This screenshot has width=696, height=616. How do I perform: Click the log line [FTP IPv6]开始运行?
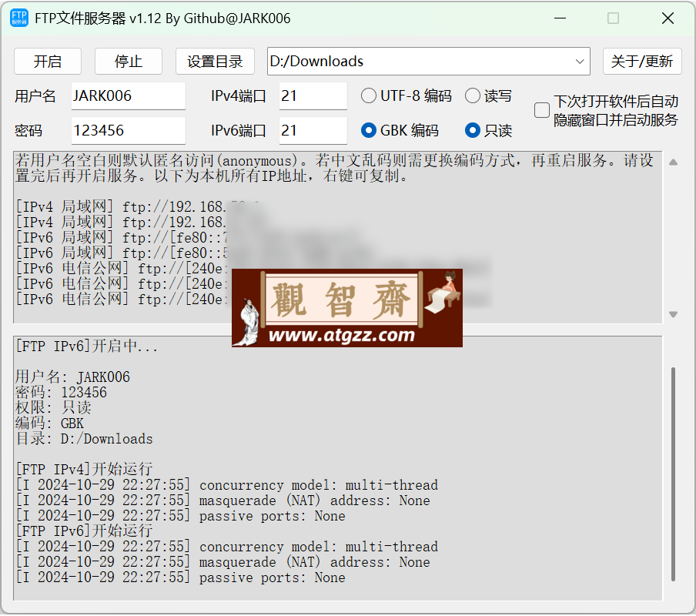pyautogui.click(x=85, y=531)
